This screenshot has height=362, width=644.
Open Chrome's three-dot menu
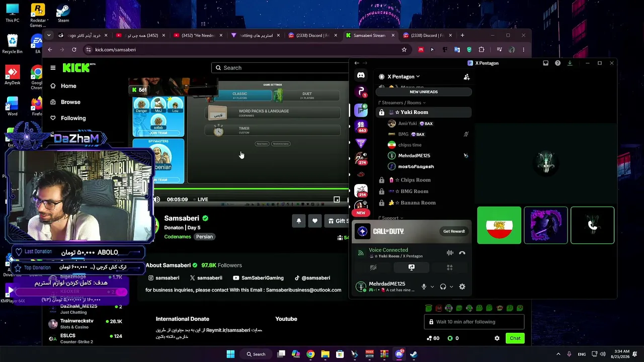click(523, 50)
